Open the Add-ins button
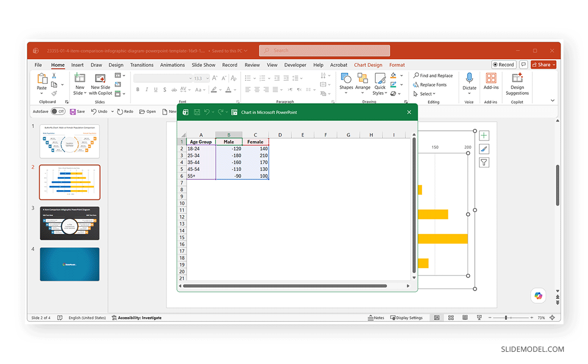 (491, 81)
